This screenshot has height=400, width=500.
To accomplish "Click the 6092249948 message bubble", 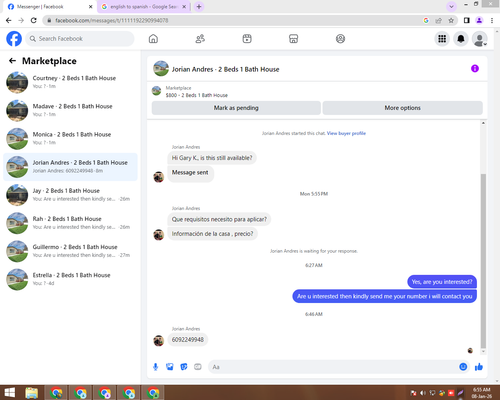I will (188, 340).
